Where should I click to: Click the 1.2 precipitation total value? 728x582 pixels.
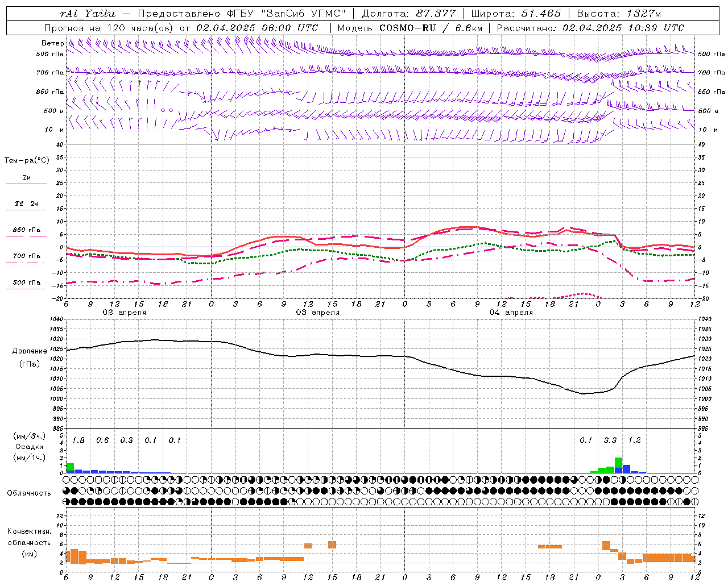tap(634, 440)
